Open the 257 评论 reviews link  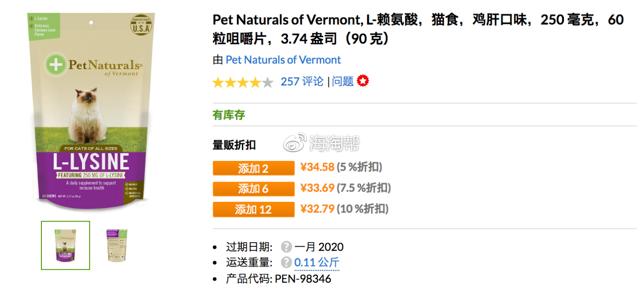pos(302,81)
